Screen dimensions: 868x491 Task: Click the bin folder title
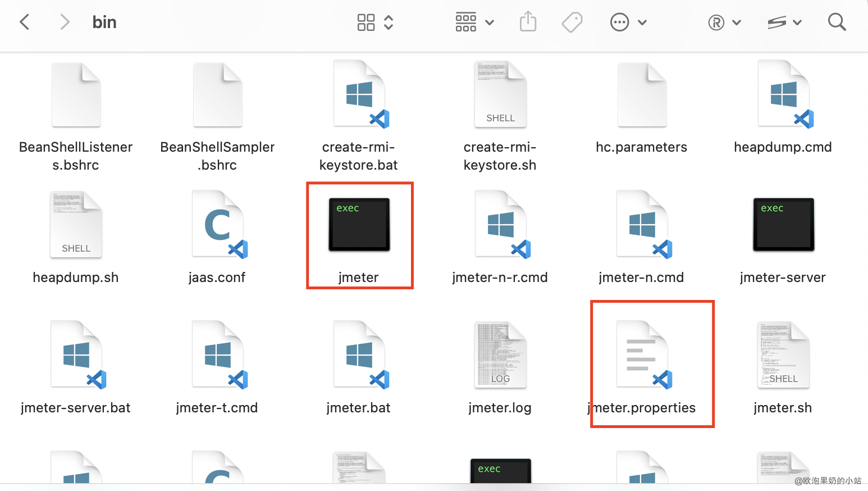(104, 22)
